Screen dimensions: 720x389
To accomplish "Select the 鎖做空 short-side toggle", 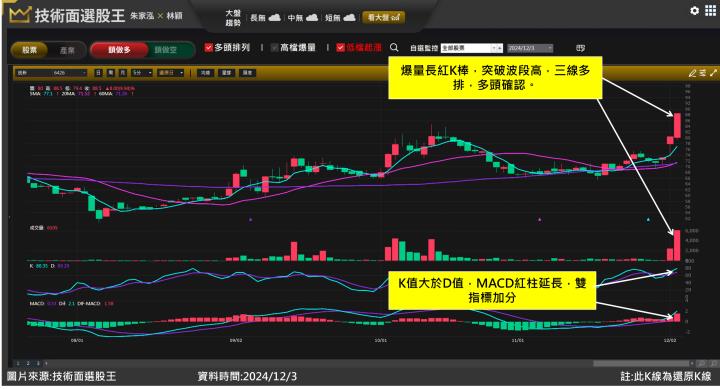I will point(166,50).
